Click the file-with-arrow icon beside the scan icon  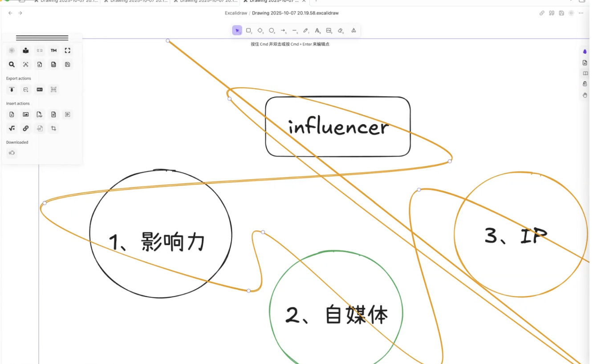[x=40, y=65]
